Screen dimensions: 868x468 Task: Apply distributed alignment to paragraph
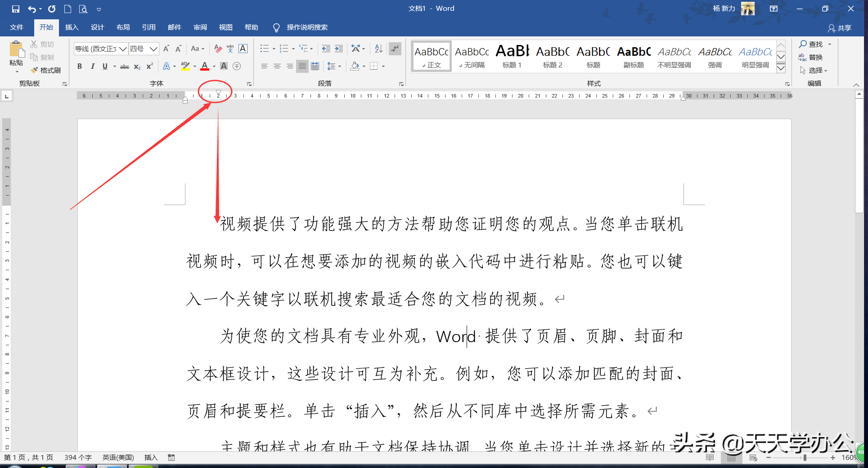[315, 66]
